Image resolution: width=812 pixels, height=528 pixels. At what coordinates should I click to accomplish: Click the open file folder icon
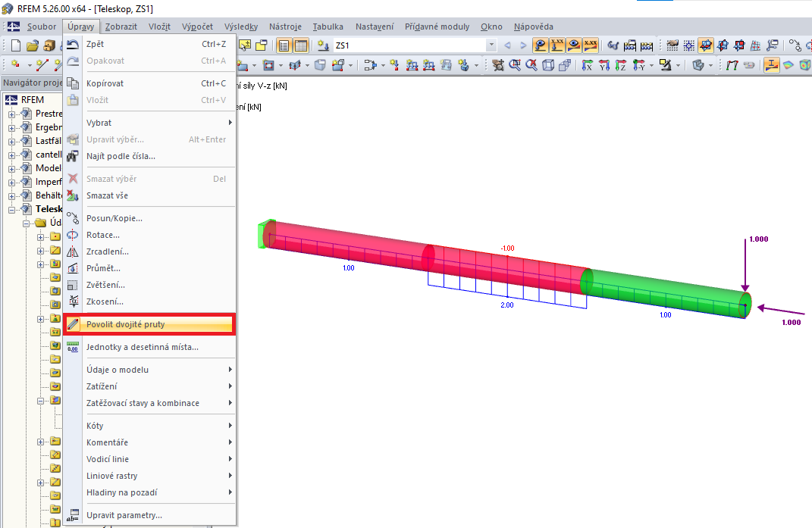tap(33, 45)
